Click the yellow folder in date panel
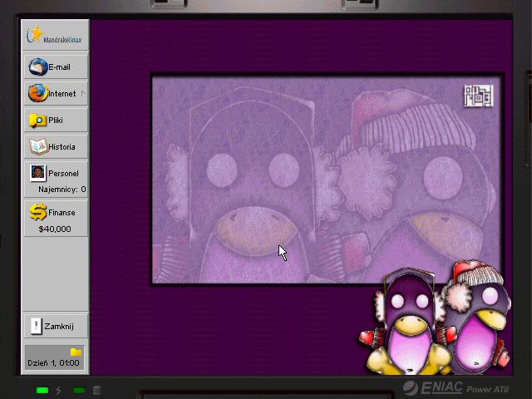 [76, 352]
